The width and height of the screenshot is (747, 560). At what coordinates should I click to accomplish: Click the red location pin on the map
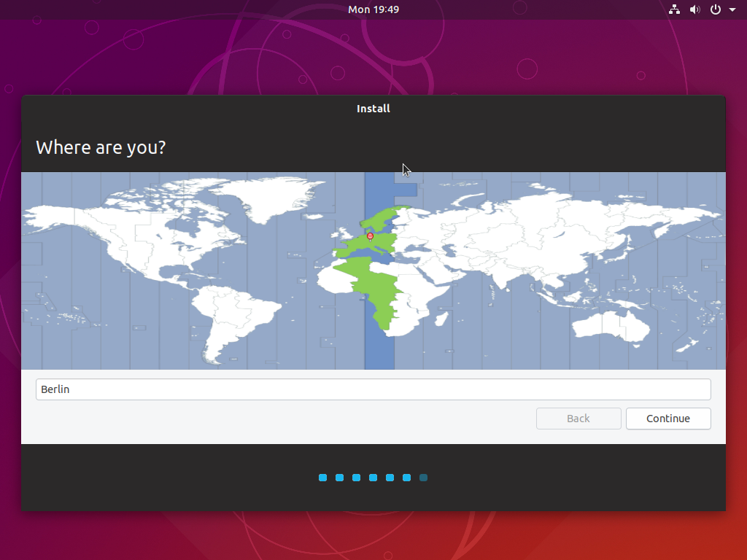click(x=370, y=236)
